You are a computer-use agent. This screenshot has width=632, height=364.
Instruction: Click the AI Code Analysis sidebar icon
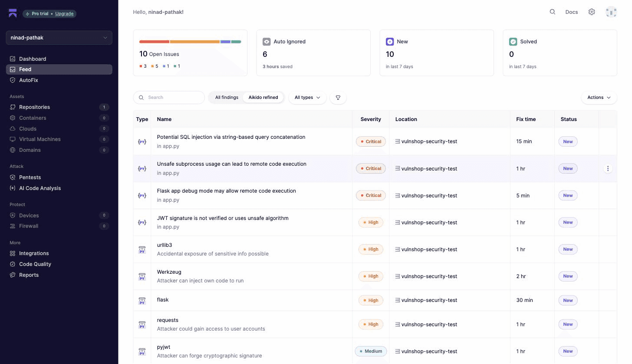[x=13, y=188]
